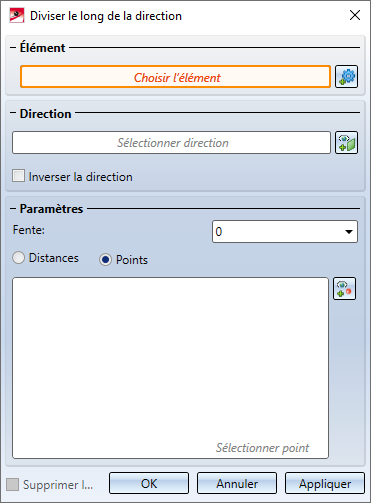Tick the Supprimer l... checkbox
The image size is (371, 503).
(13, 484)
